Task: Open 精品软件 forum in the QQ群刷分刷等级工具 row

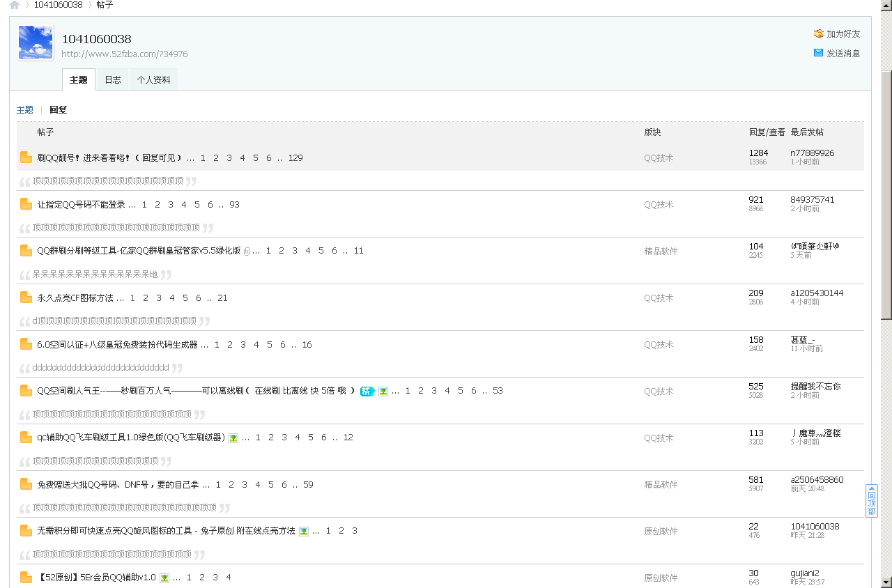Action: (x=661, y=252)
